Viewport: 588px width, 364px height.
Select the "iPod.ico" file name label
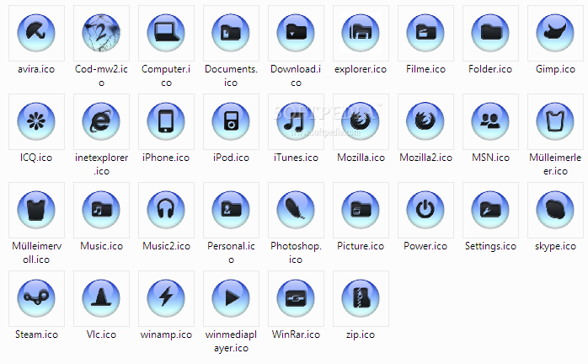231,158
